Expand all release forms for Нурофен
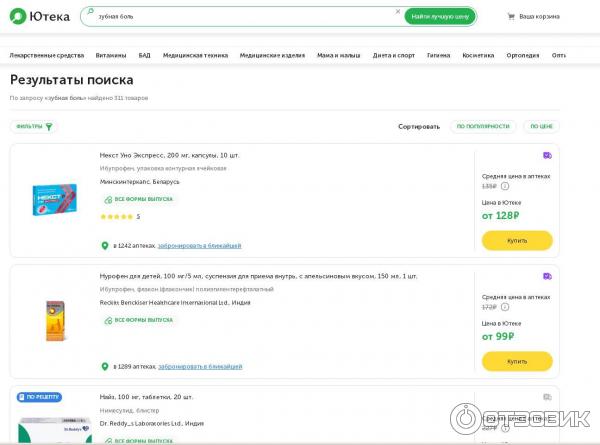This screenshot has width=600, height=445. 138,320
